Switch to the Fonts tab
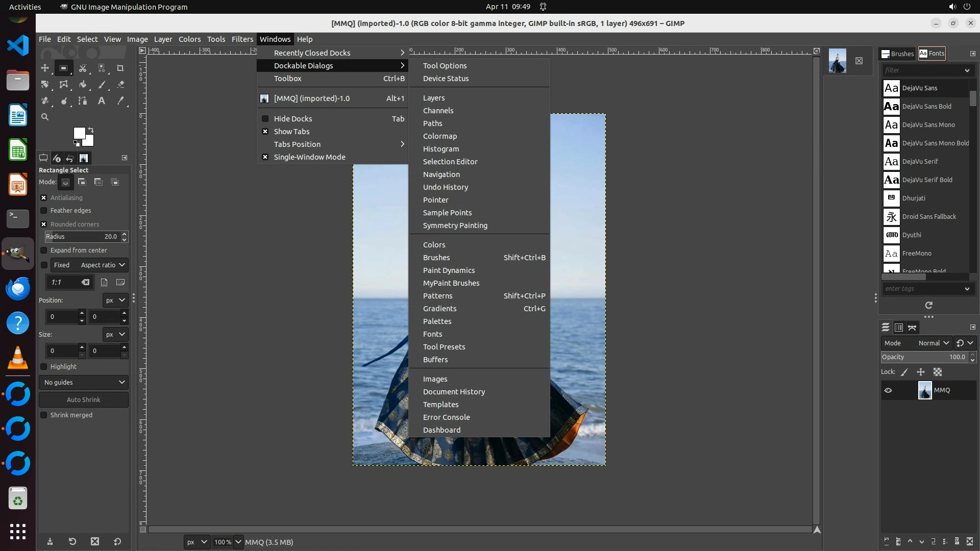The width and height of the screenshot is (980, 551). coord(932,54)
